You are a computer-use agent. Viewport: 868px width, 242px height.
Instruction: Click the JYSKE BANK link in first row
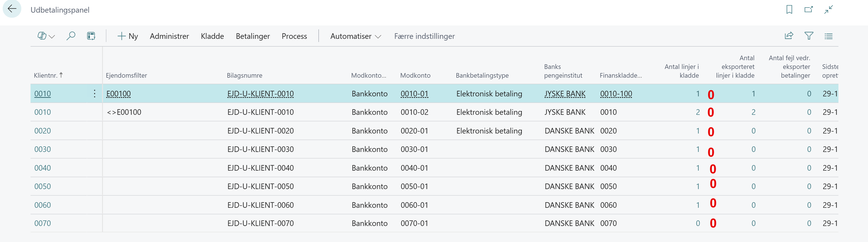(x=565, y=93)
